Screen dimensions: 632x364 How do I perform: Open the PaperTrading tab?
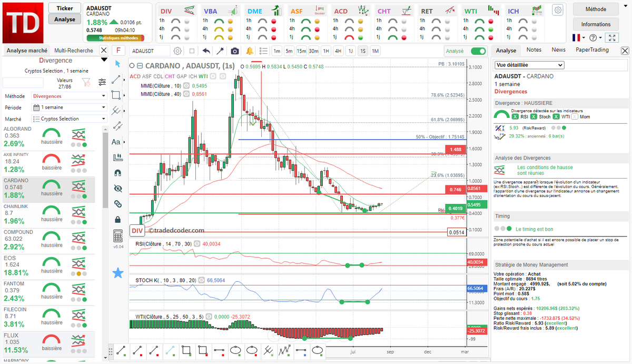[x=592, y=50]
